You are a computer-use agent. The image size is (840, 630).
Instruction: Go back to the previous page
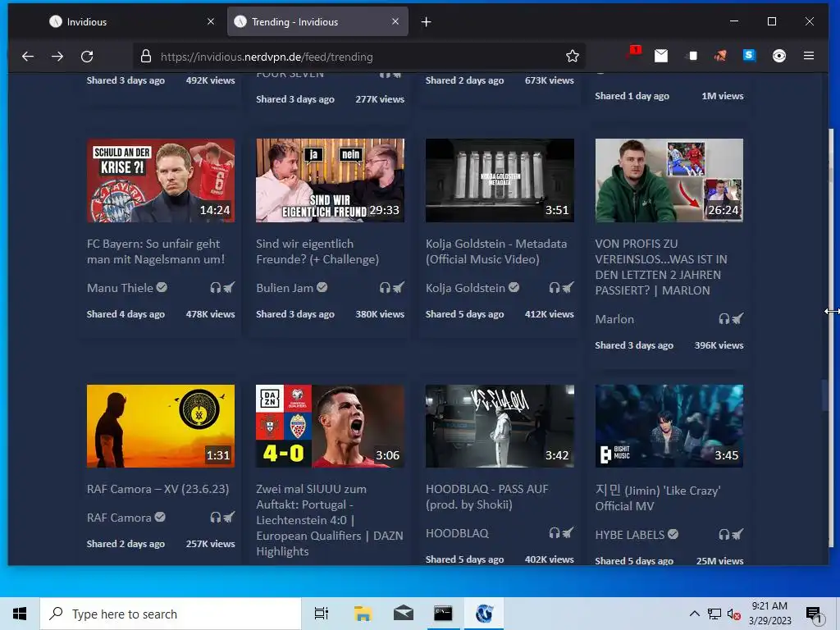click(27, 57)
